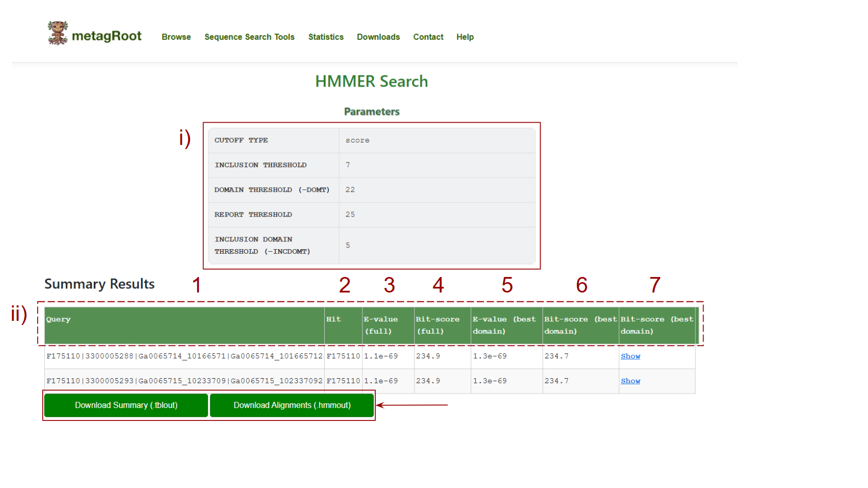Image resolution: width=868 pixels, height=488 pixels.
Task: Open the Help page
Action: coord(465,37)
